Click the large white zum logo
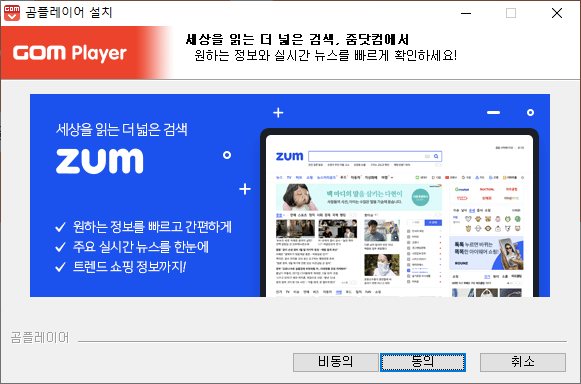 click(100, 161)
